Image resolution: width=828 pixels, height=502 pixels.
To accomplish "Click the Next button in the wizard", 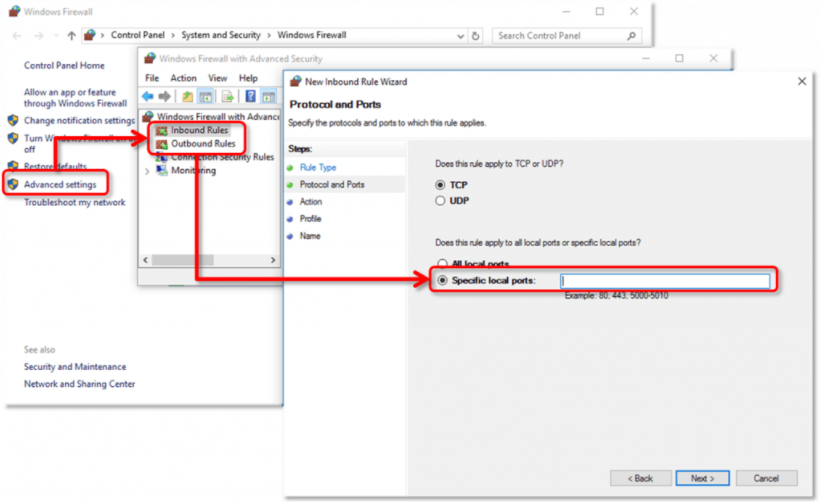I will (702, 478).
